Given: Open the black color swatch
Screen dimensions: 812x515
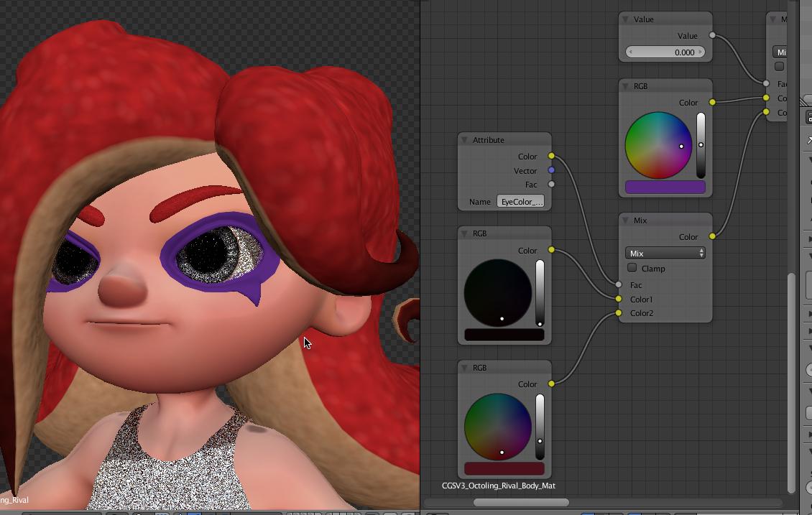Looking at the screenshot, I should click(504, 335).
